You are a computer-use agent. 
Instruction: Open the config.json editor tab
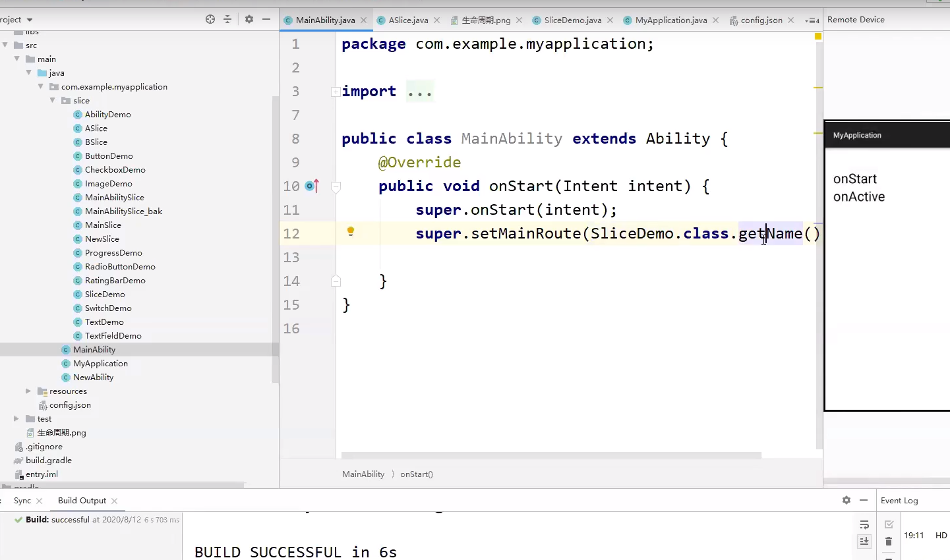pyautogui.click(x=761, y=20)
